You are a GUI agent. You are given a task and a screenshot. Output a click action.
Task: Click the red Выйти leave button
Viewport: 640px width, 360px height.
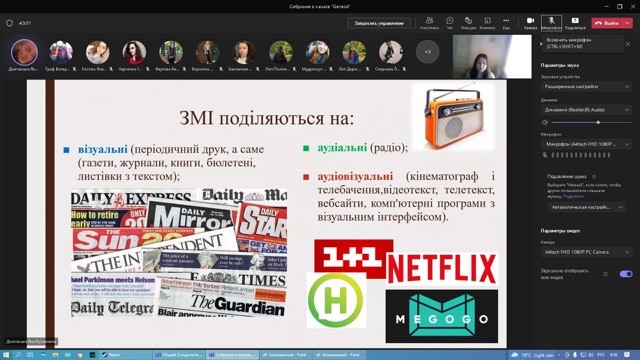607,23
